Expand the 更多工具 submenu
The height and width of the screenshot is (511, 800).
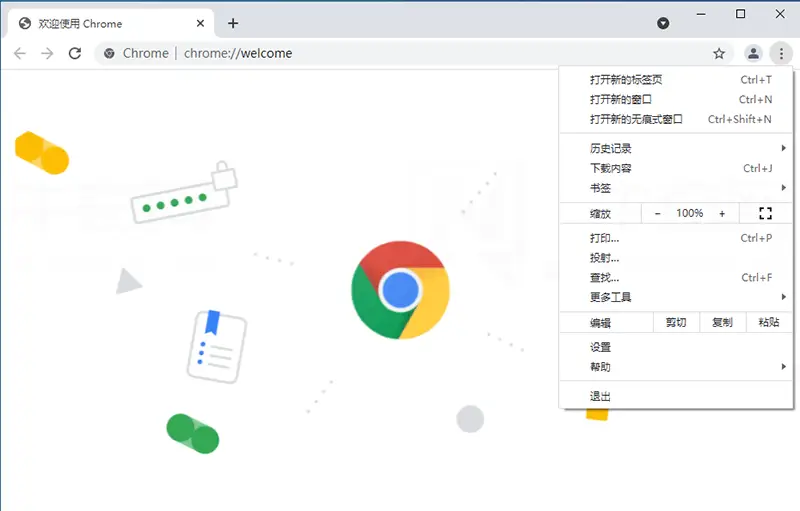[x=676, y=297]
